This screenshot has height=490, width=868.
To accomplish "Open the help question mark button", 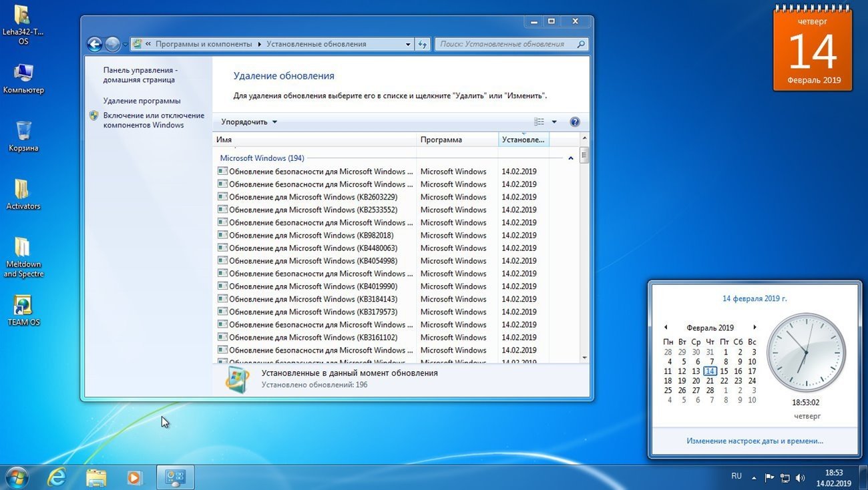I will pos(575,122).
